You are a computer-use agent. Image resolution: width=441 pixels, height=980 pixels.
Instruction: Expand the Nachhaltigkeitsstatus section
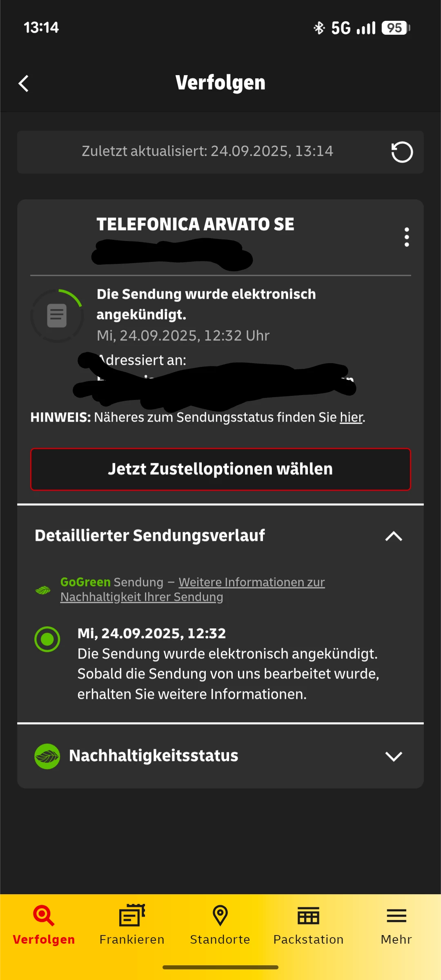[394, 756]
